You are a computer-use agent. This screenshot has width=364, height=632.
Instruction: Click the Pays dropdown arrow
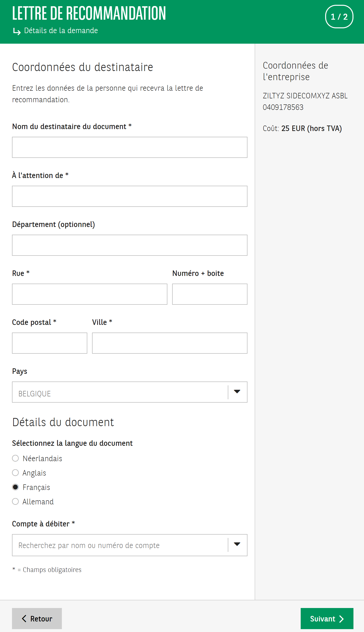click(237, 392)
